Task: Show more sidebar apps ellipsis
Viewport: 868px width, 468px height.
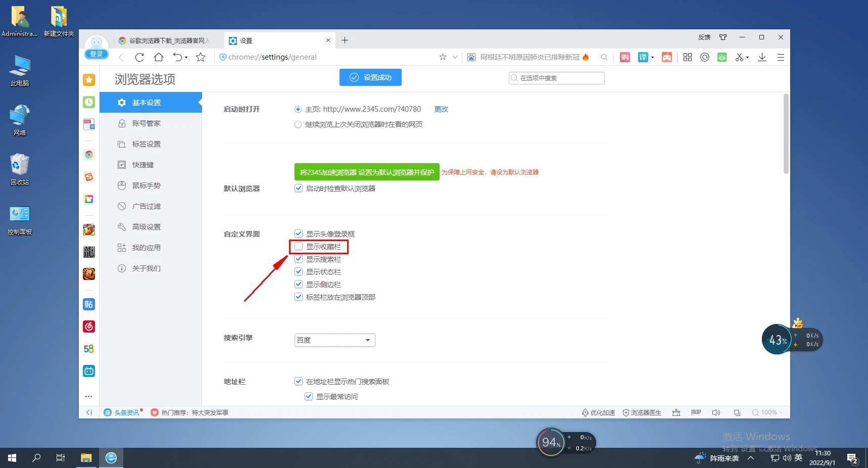Action: pos(89,396)
